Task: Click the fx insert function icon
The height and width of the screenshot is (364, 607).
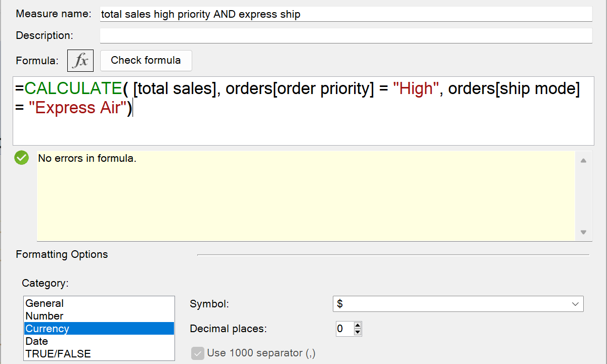Action: tap(80, 61)
